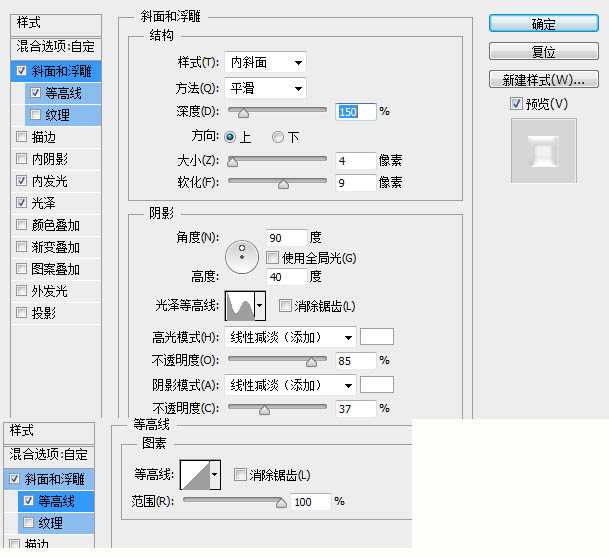
Task: Select lower panel 混合选项:自定 item
Action: click(49, 454)
